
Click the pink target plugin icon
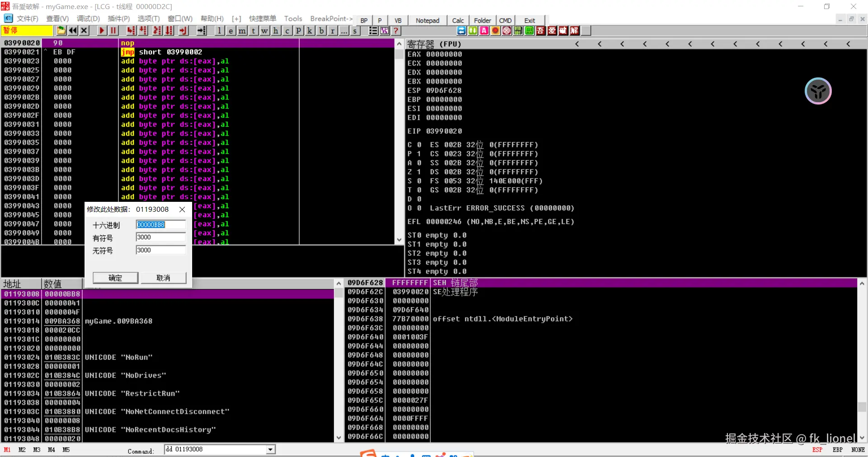click(x=507, y=30)
